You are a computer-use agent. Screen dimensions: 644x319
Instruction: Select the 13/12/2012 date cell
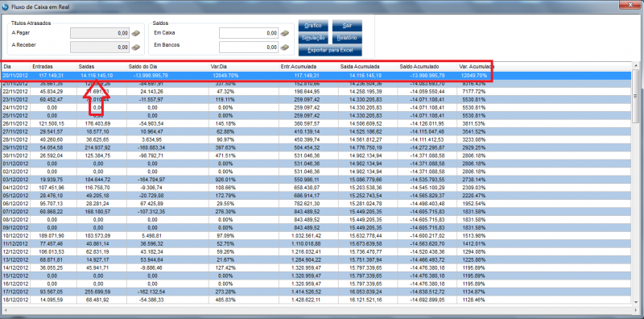tap(14, 260)
